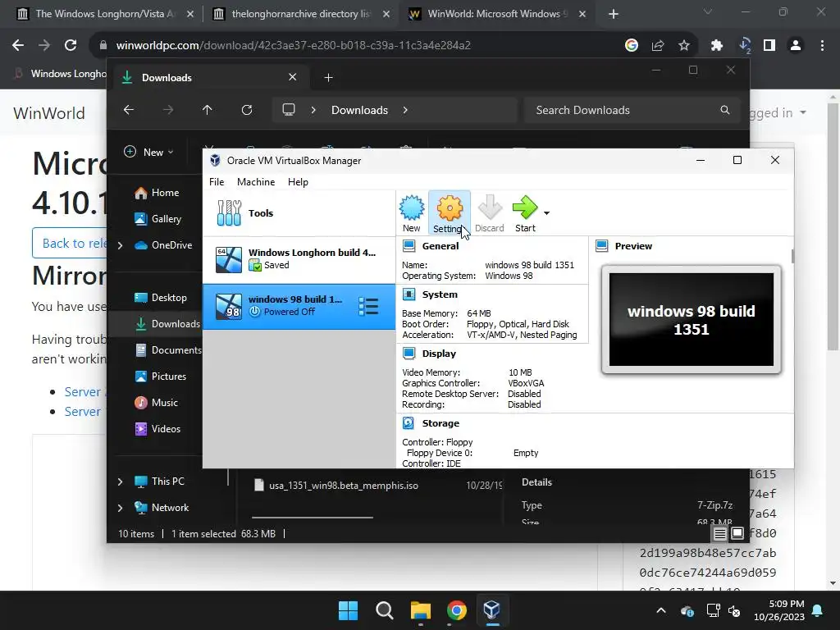The image size is (840, 630).
Task: Open taskbar Search
Action: pos(384,610)
